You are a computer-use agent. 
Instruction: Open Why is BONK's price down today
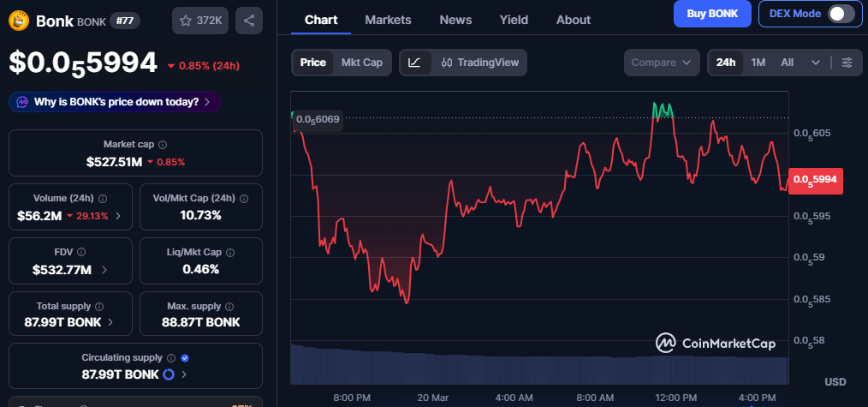[115, 102]
